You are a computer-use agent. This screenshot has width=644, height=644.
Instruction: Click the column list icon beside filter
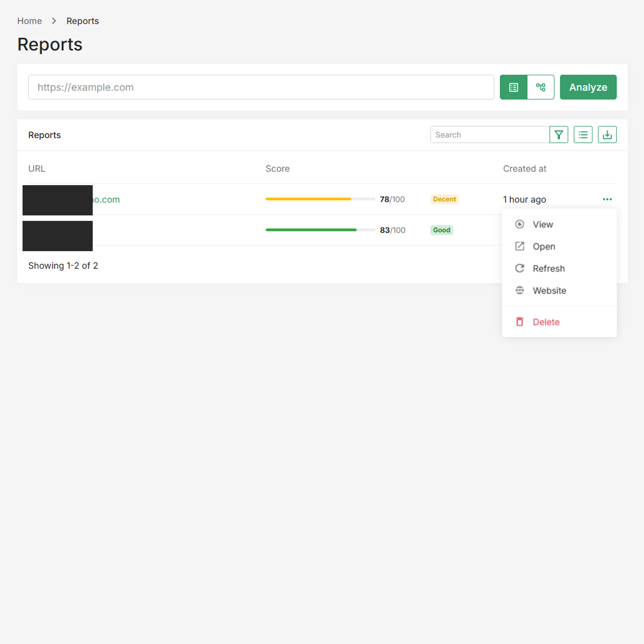coord(583,134)
